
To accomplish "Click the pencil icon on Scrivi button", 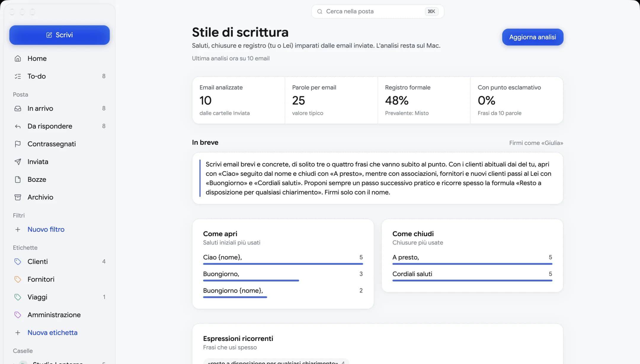I will click(49, 35).
